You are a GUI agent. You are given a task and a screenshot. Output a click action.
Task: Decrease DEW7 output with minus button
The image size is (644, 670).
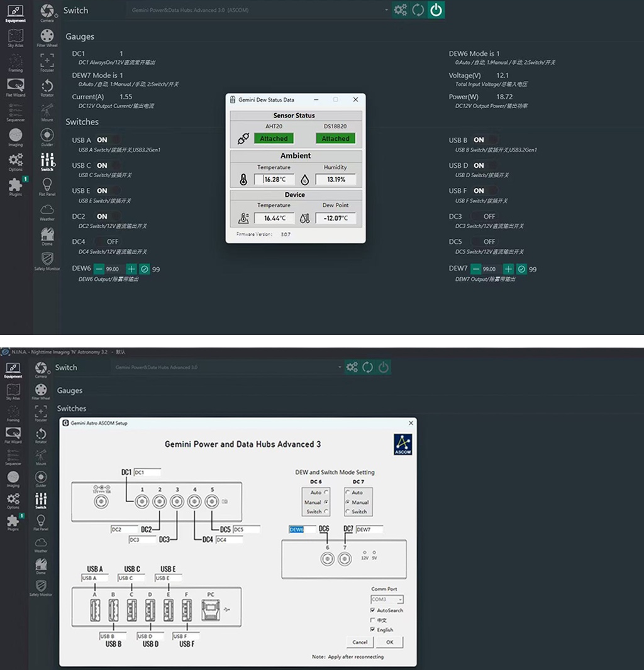pos(475,269)
